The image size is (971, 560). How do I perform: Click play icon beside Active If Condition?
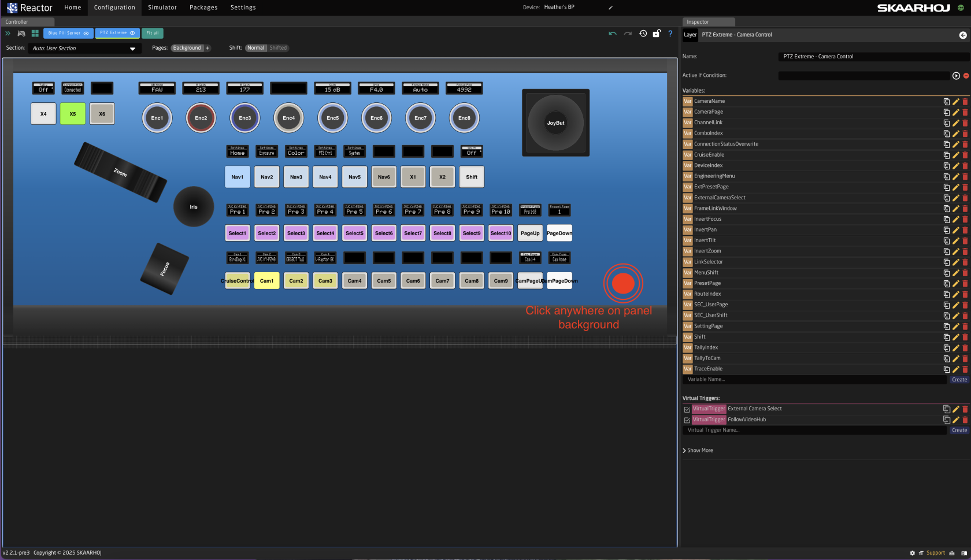[956, 76]
